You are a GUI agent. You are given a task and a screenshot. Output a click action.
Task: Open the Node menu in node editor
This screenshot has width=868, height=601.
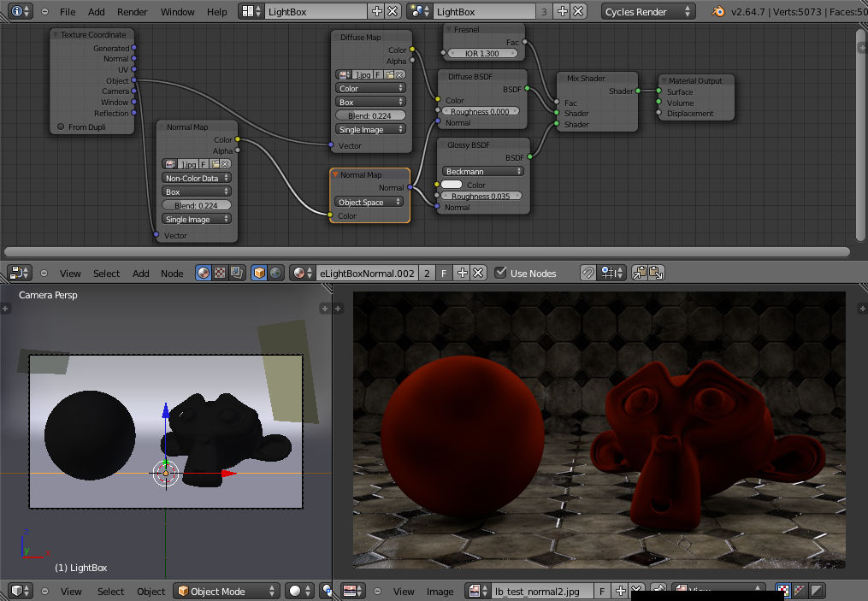pyautogui.click(x=172, y=274)
